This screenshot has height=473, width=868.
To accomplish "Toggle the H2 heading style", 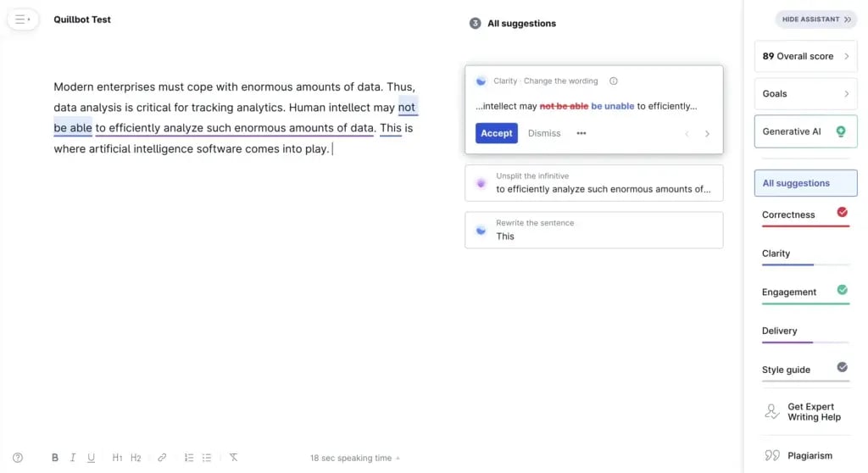I will click(136, 458).
